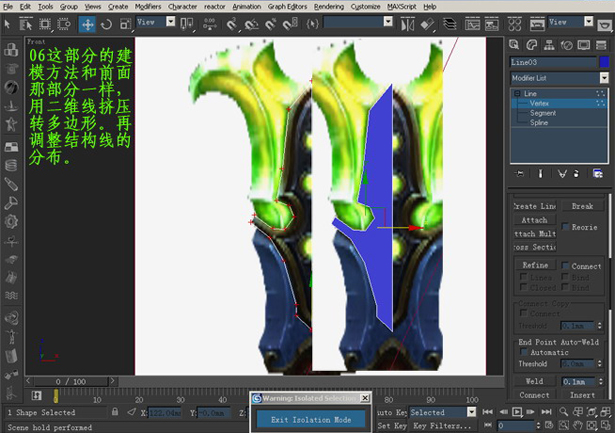The height and width of the screenshot is (433, 615).
Task: Enable Automatic end point auto-weld
Action: [524, 352]
